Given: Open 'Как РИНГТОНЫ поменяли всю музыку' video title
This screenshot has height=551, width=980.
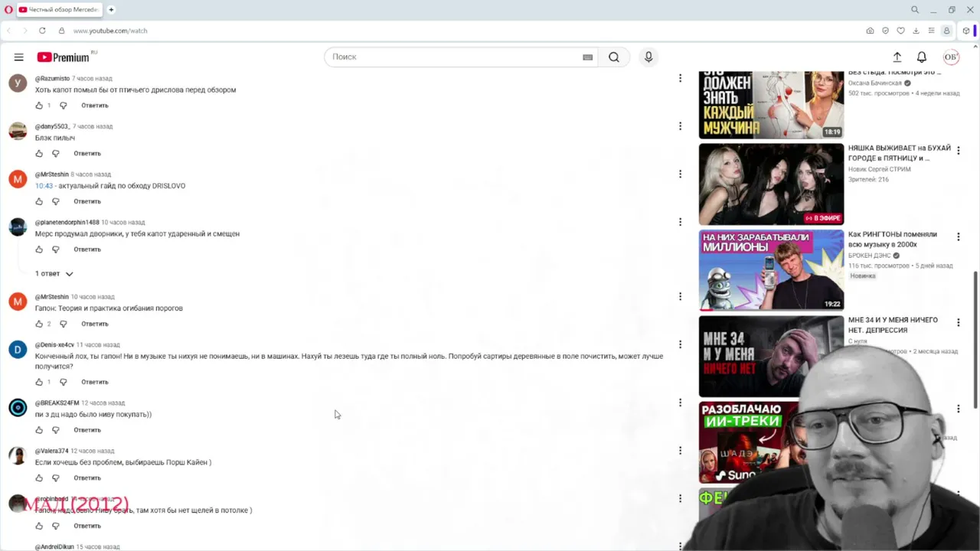Looking at the screenshot, I should [x=893, y=240].
